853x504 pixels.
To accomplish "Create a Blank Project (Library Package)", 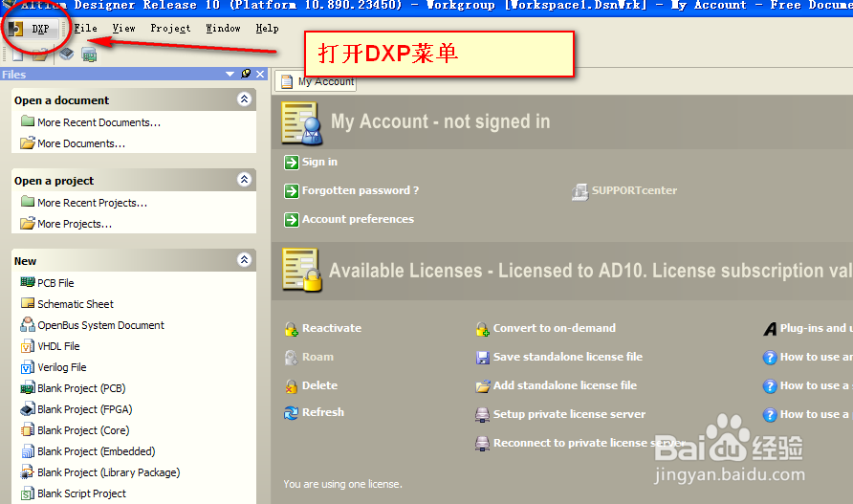I will pos(109,472).
